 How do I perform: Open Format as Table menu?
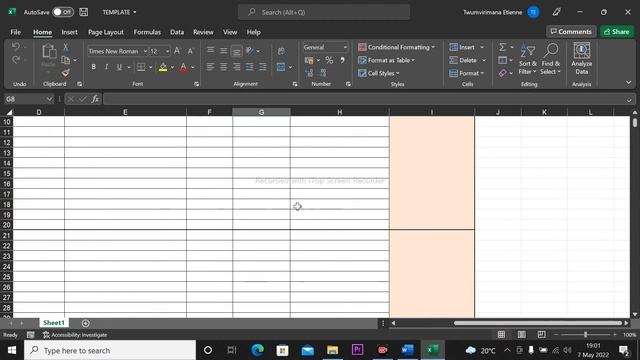387,60
